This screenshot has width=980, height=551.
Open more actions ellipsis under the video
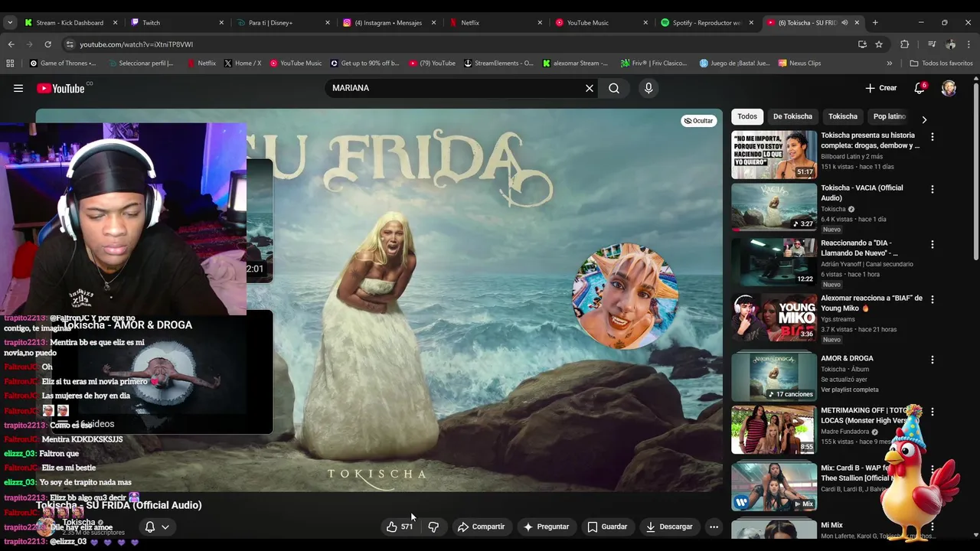714,527
